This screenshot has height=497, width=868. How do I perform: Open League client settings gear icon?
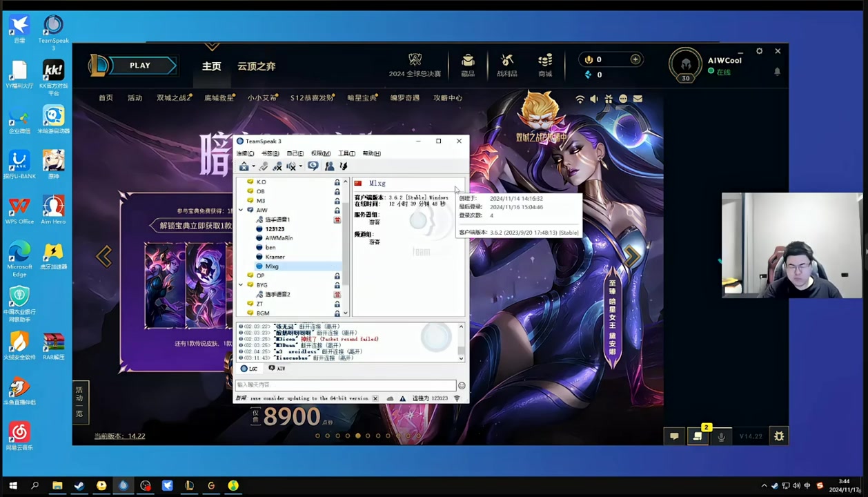(x=759, y=51)
